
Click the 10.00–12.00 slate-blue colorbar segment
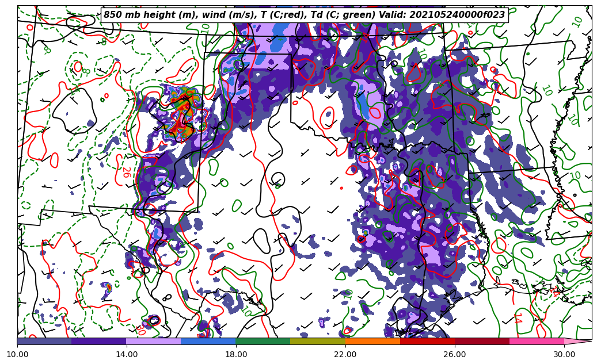[44, 341]
